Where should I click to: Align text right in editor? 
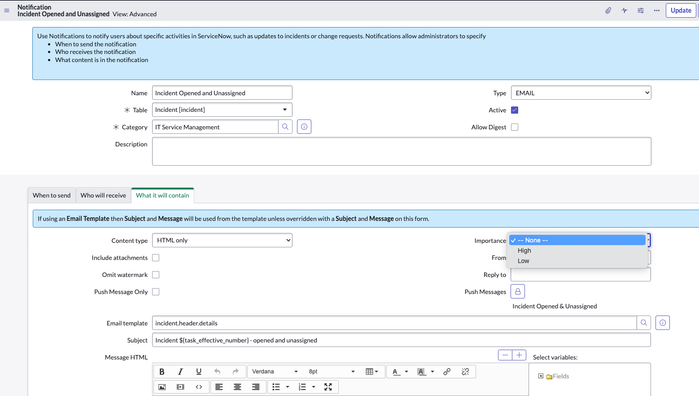tap(255, 387)
